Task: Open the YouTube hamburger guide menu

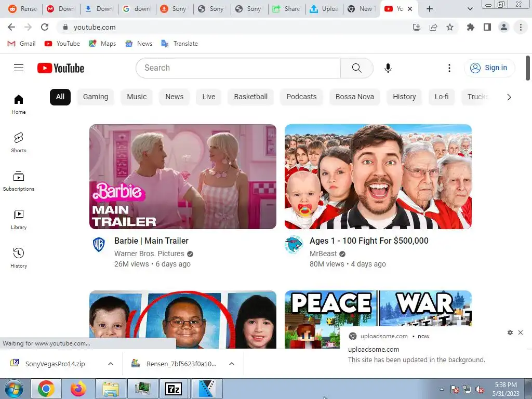Action: click(19, 68)
